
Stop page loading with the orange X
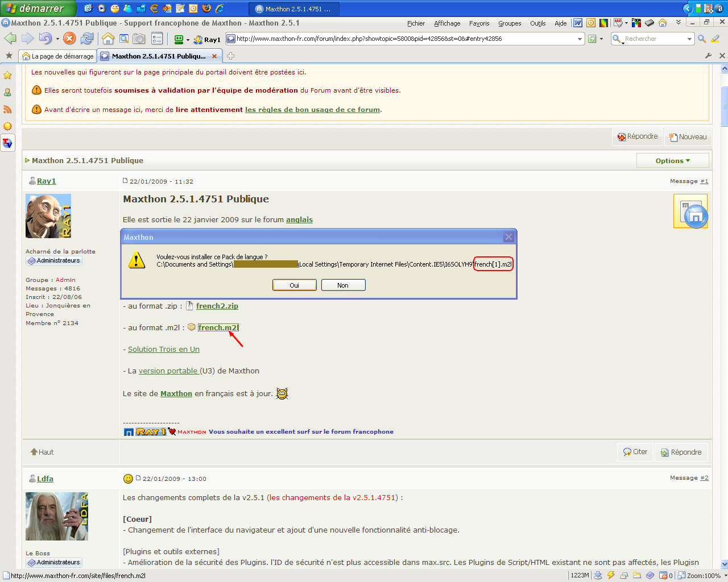69,39
